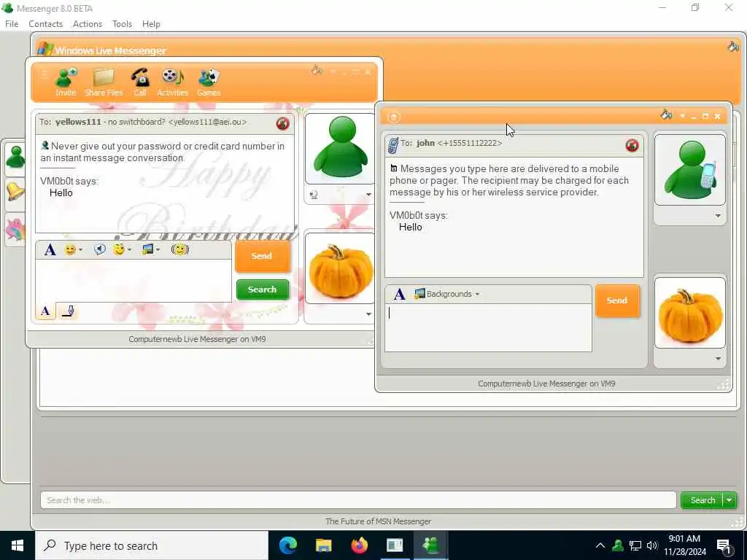
Task: Open Activities in yellows111 chat toolbar
Action: 172,82
